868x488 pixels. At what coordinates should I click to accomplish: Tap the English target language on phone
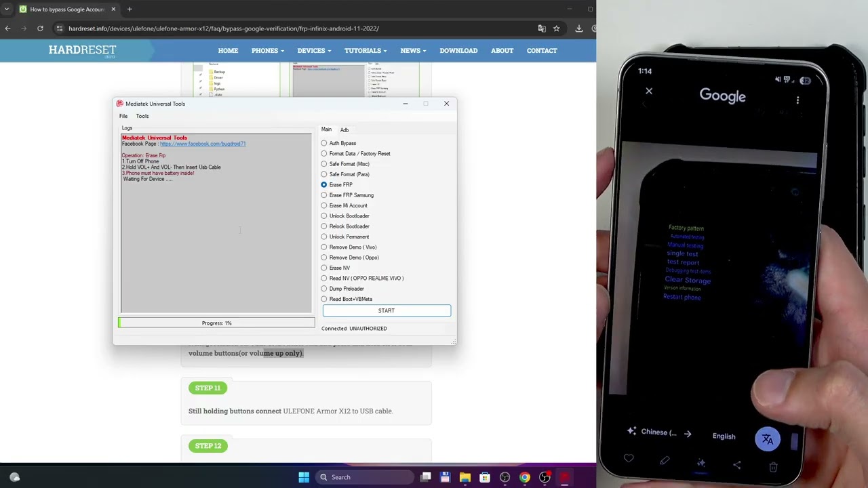coord(724,436)
